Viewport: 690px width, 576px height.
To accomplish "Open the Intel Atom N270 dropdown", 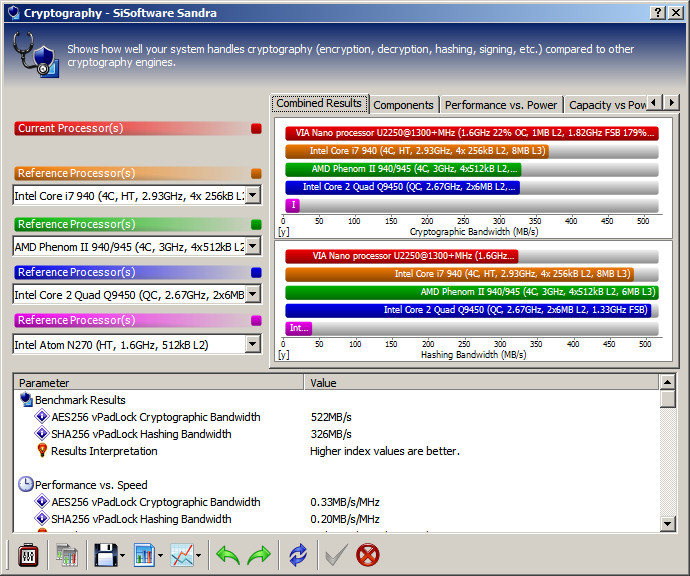I will click(x=253, y=344).
